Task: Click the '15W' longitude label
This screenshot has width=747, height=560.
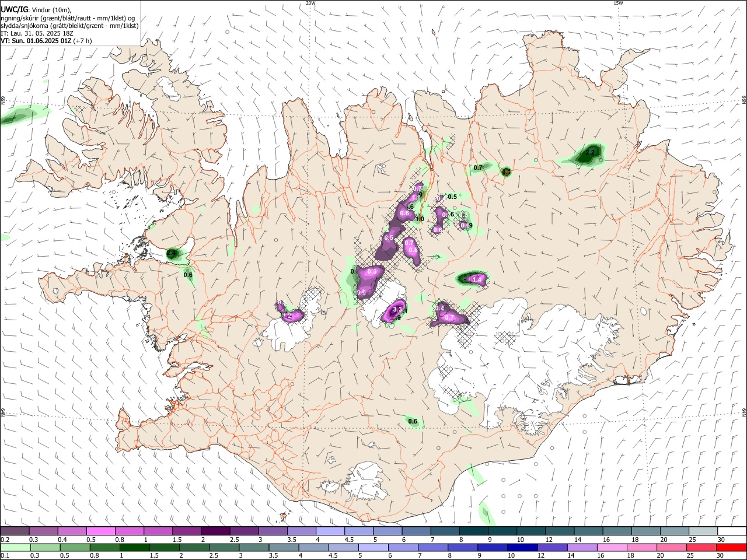Action: [618, 3]
